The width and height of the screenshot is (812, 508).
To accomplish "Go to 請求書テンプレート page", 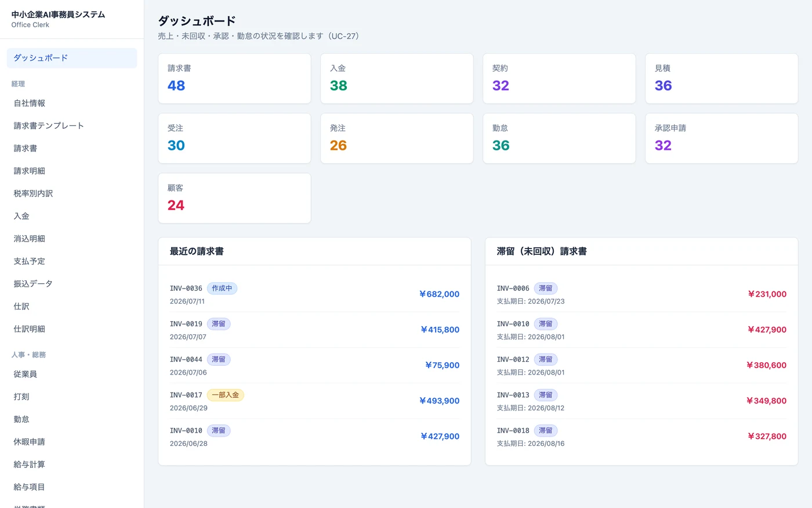I will pyautogui.click(x=72, y=126).
